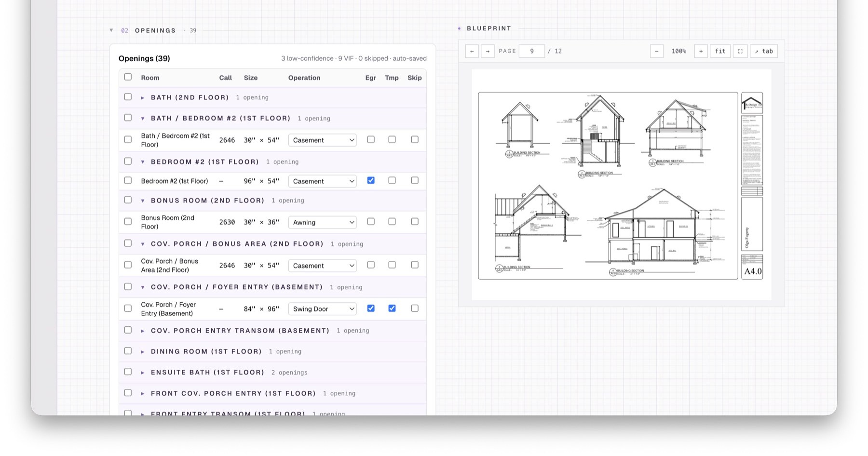Click the 2646 call value for Bath / Bedroom #2
868x456 pixels.
coord(227,140)
